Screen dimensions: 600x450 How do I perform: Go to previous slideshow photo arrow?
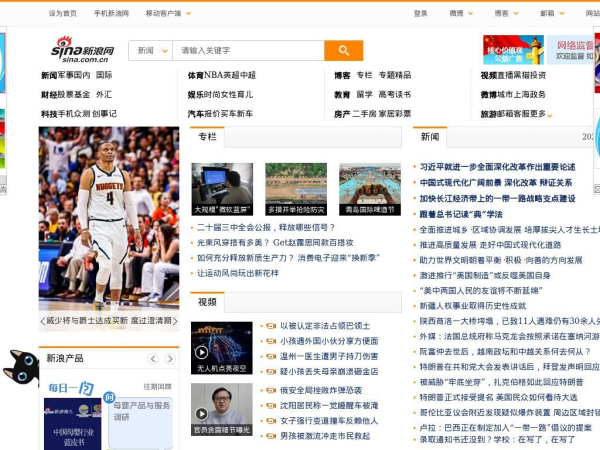point(42,321)
